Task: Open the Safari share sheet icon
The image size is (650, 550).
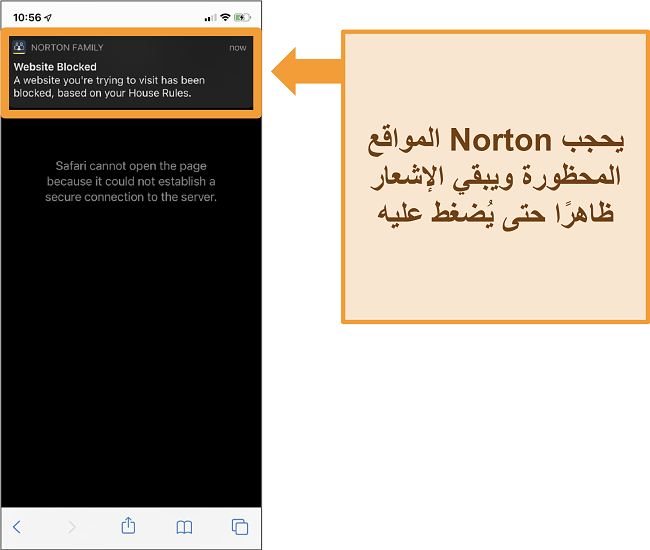Action: point(128,525)
